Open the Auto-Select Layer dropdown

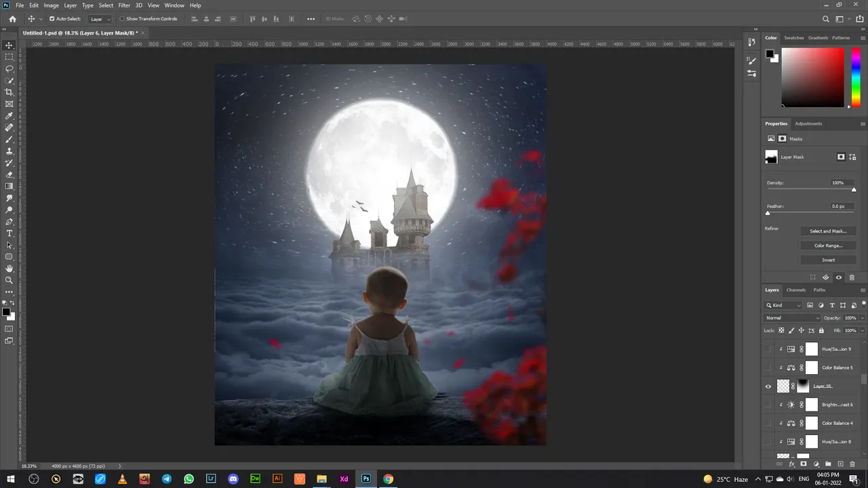pos(100,19)
